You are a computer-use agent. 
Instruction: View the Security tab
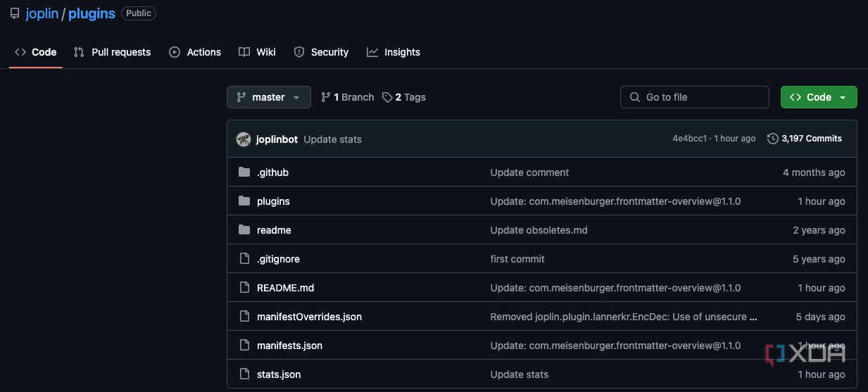click(x=321, y=52)
